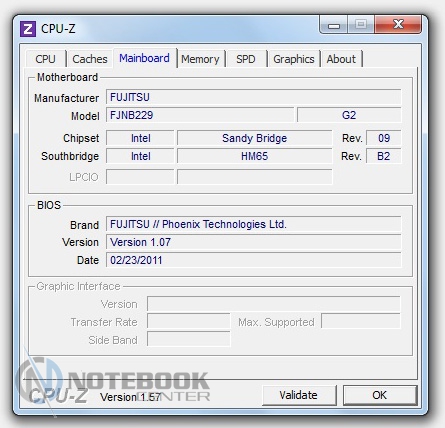Open the Caches tab

pos(90,59)
